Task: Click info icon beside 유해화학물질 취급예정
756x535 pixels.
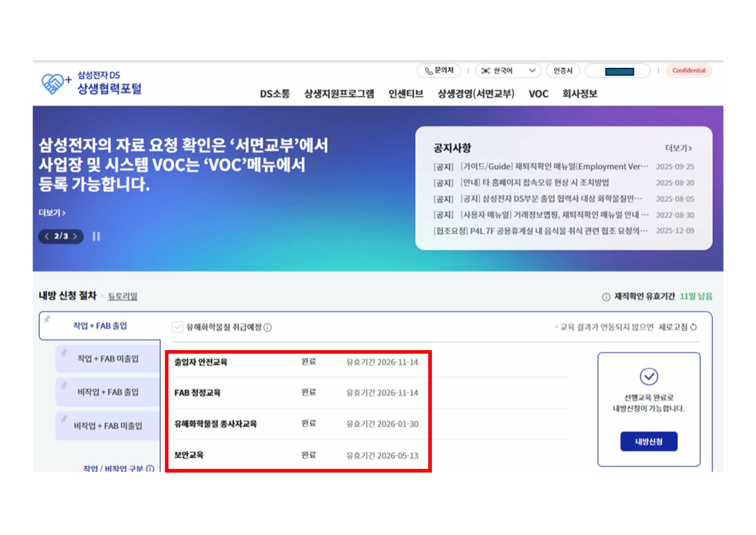Action: click(x=268, y=327)
